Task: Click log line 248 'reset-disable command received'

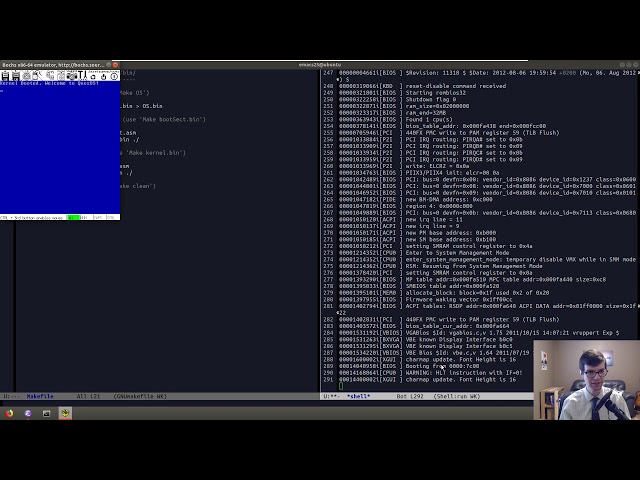Action: 456,86
